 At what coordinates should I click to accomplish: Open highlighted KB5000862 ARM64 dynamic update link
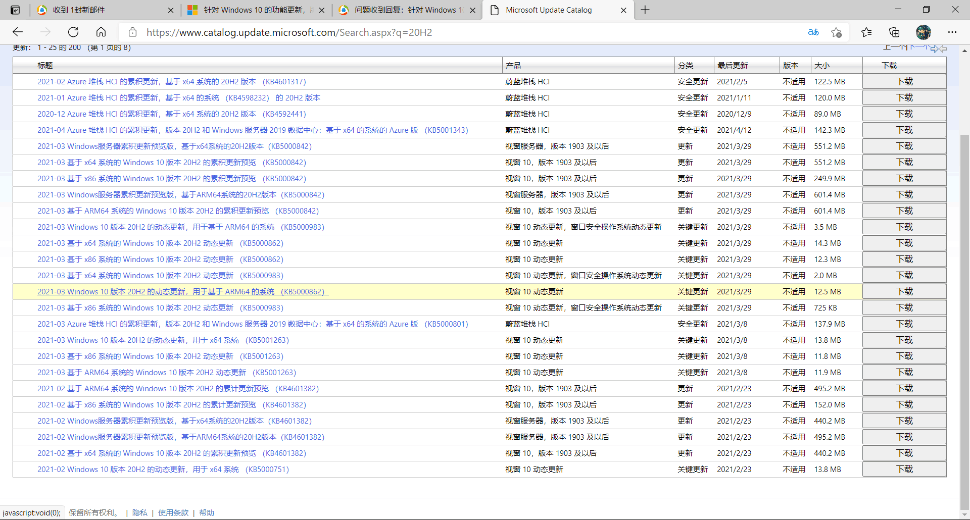pyautogui.click(x=181, y=291)
